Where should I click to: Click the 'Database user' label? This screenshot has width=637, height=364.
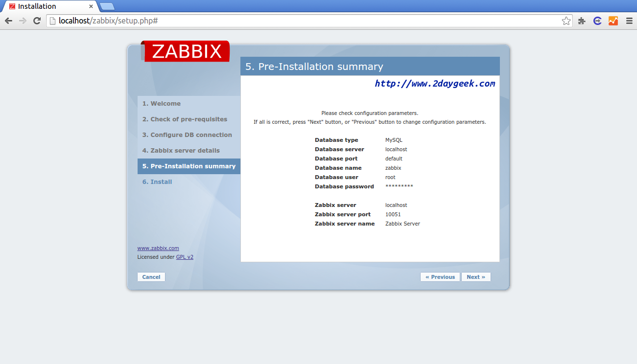point(336,177)
